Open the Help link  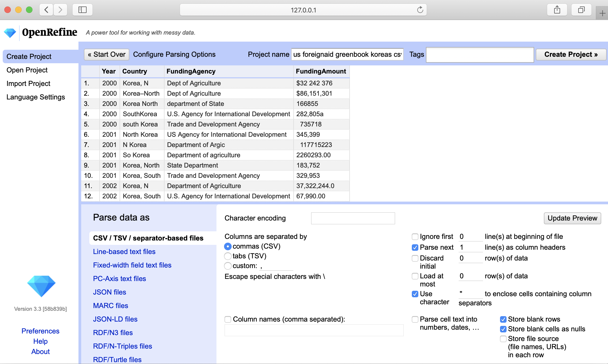pyautogui.click(x=40, y=341)
